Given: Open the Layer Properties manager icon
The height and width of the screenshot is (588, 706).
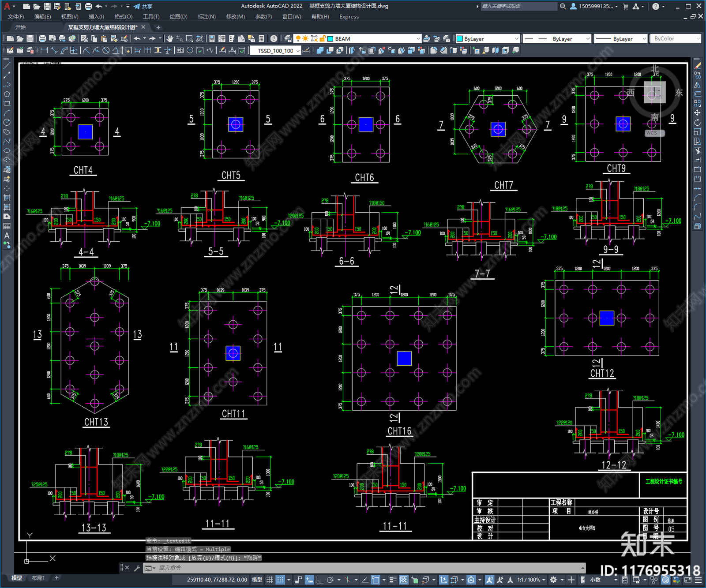Looking at the screenshot, I should (288, 39).
